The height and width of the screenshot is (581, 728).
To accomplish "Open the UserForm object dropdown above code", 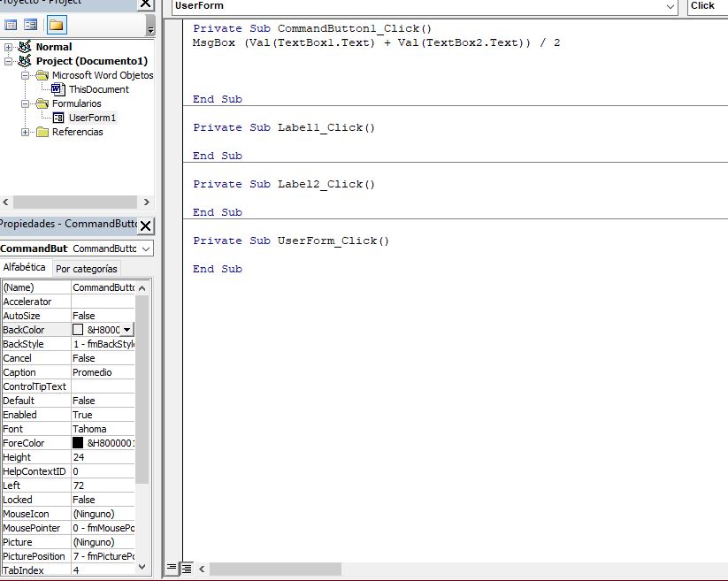I will (671, 6).
